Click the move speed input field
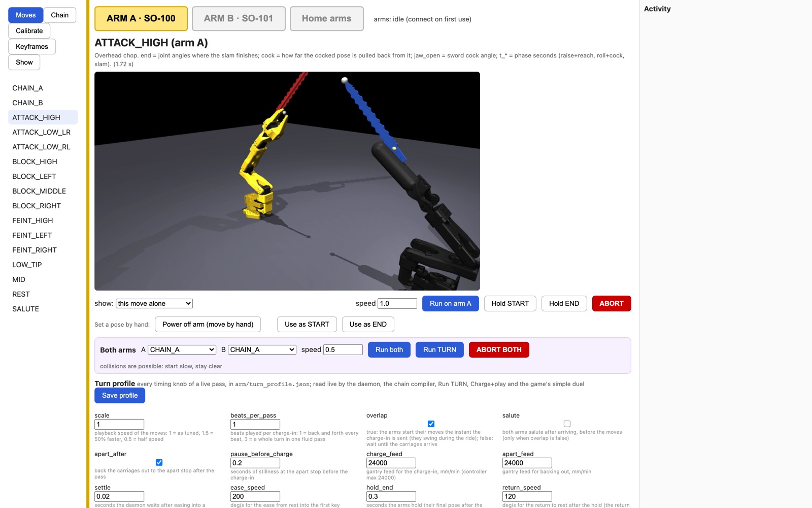The height and width of the screenshot is (508, 812). 397,303
